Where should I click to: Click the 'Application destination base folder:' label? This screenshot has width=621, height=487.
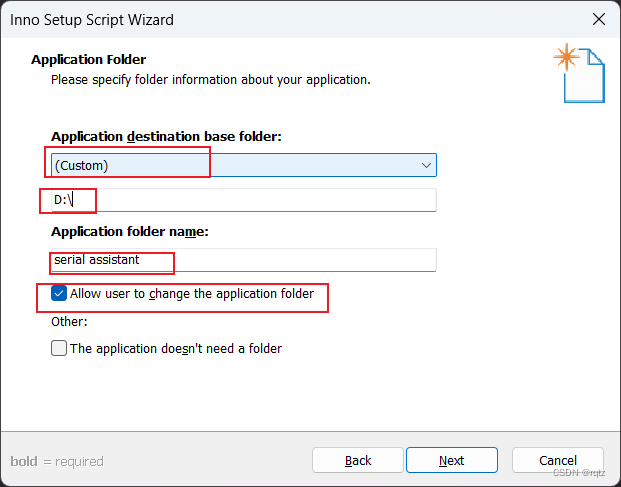tap(166, 137)
